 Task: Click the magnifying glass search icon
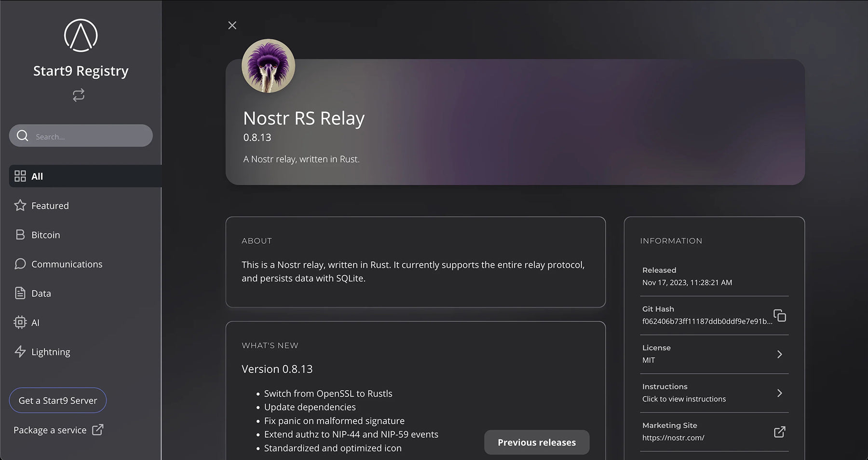tap(23, 136)
